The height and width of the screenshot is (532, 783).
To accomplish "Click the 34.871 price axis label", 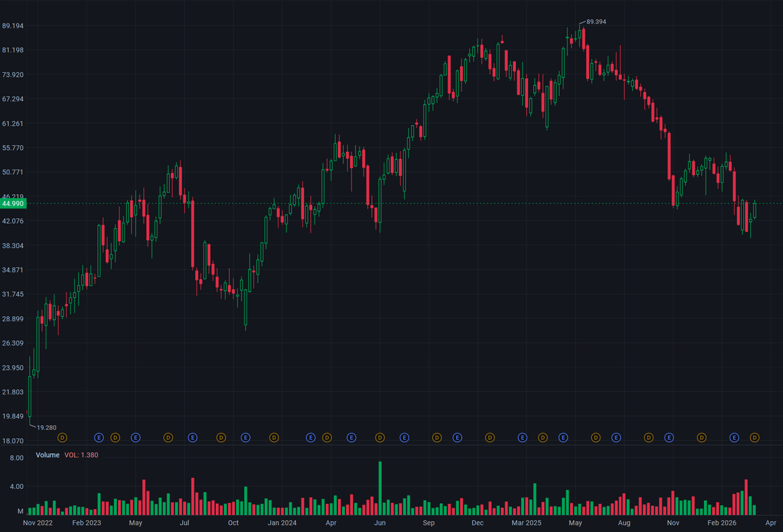I will 13,270.
